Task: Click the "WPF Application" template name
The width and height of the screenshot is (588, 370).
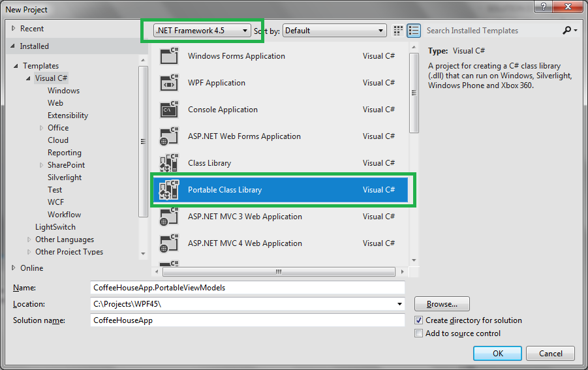Action: (217, 83)
